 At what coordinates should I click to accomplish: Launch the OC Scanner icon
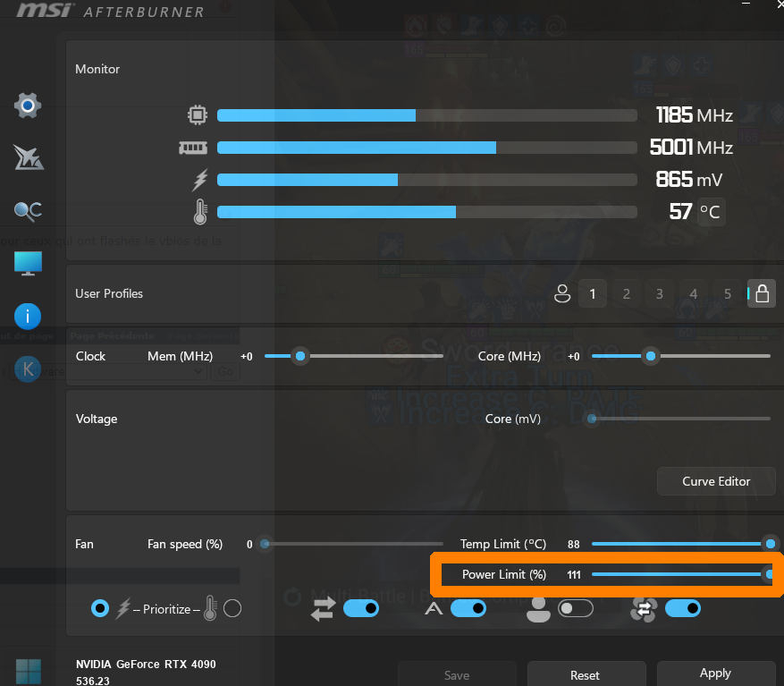coord(28,211)
